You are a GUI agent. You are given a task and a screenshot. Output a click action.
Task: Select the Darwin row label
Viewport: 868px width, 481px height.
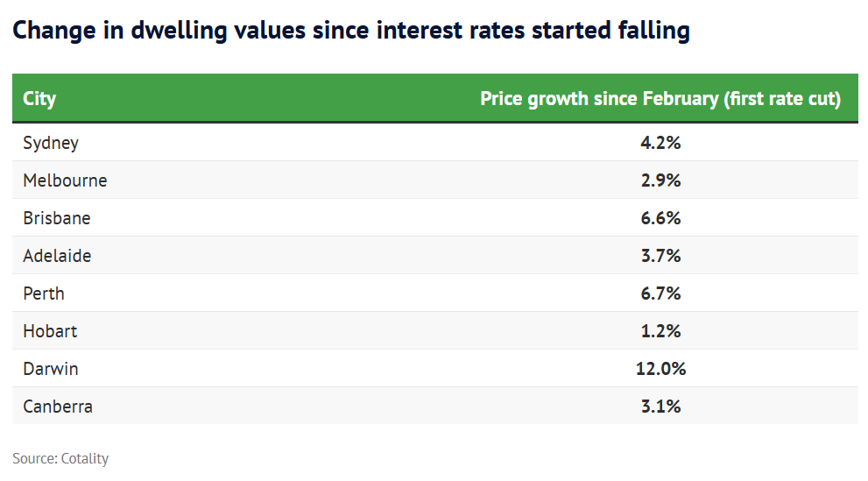point(51,369)
